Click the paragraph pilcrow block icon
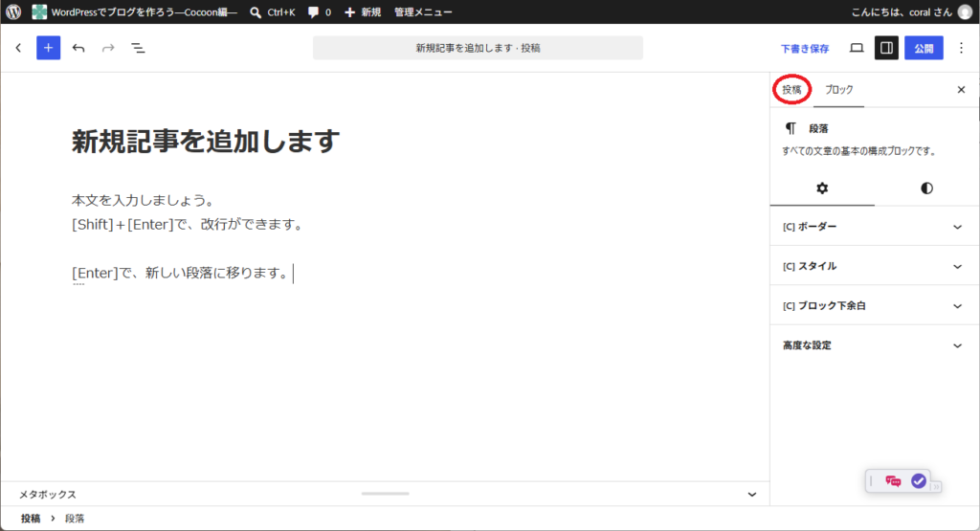980x531 pixels. 791,128
